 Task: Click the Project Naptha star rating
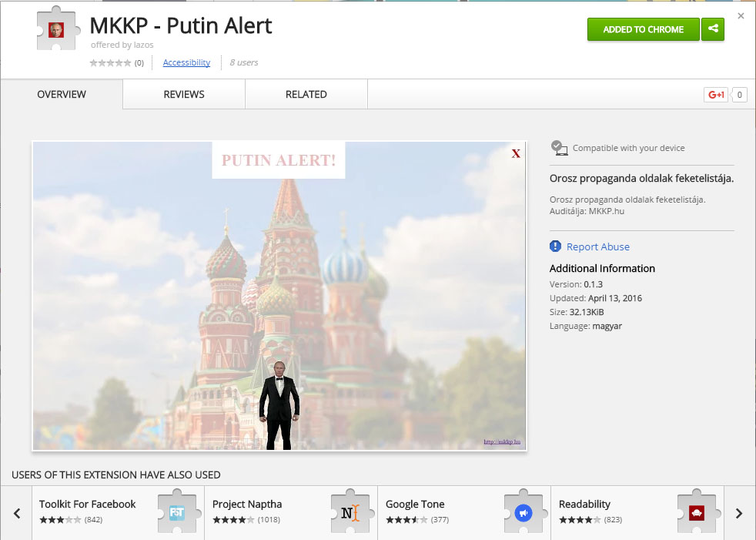pyautogui.click(x=233, y=520)
